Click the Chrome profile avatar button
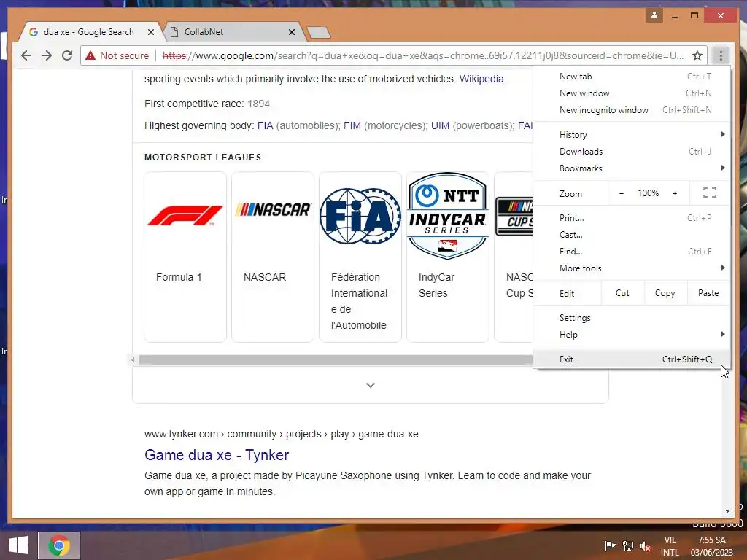747x560 pixels. [x=654, y=15]
